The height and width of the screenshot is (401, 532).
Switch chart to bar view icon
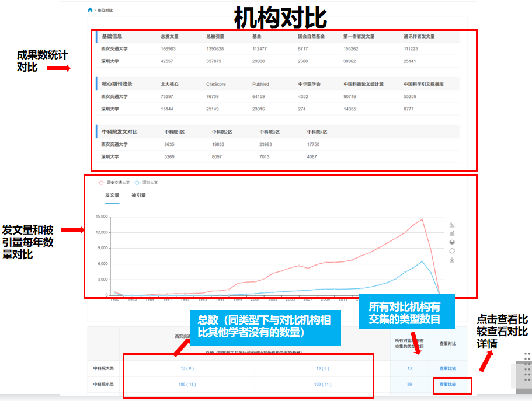pyautogui.click(x=452, y=233)
